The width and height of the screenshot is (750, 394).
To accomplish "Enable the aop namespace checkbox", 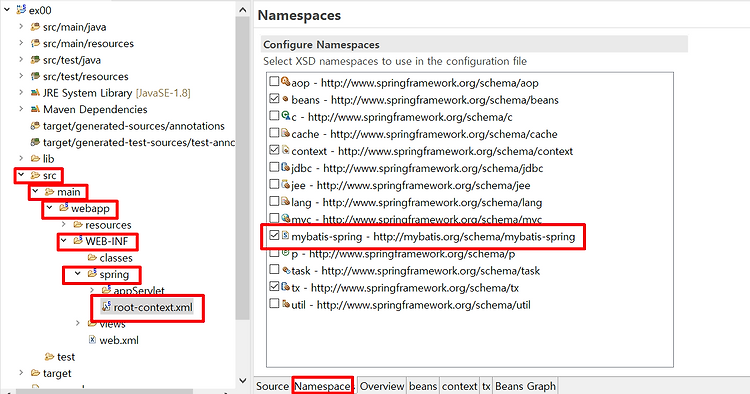I will 274,81.
